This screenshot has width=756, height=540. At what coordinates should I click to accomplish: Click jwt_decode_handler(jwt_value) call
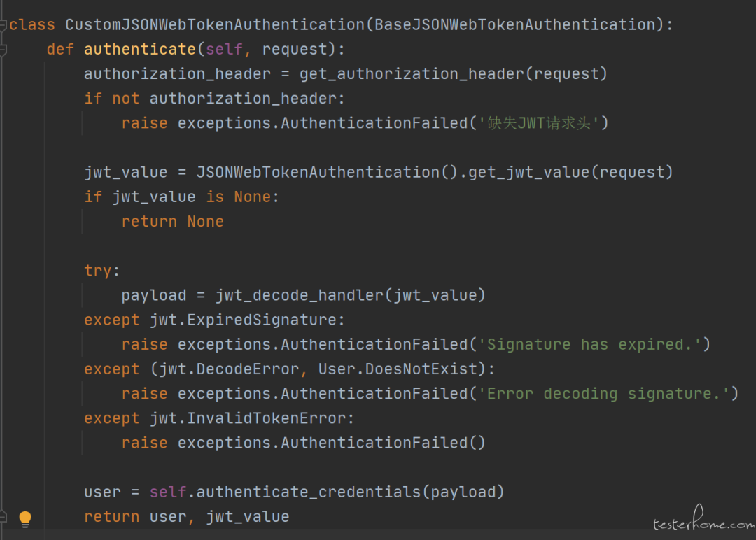tap(351, 294)
